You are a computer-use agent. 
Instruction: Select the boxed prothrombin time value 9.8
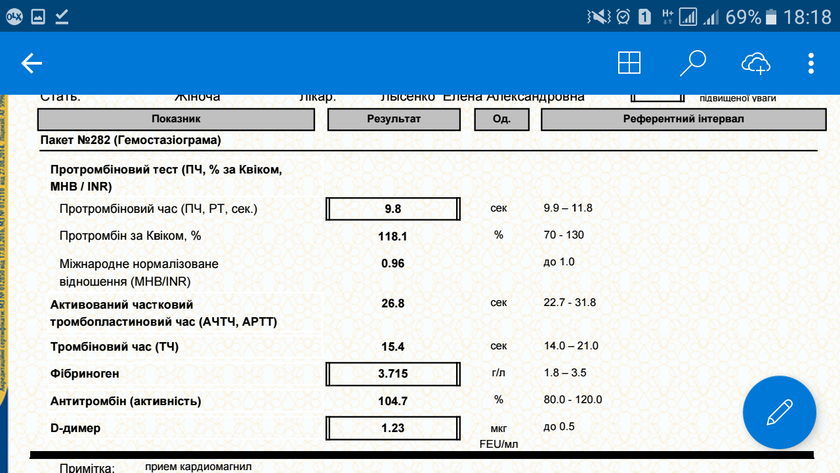click(x=393, y=209)
